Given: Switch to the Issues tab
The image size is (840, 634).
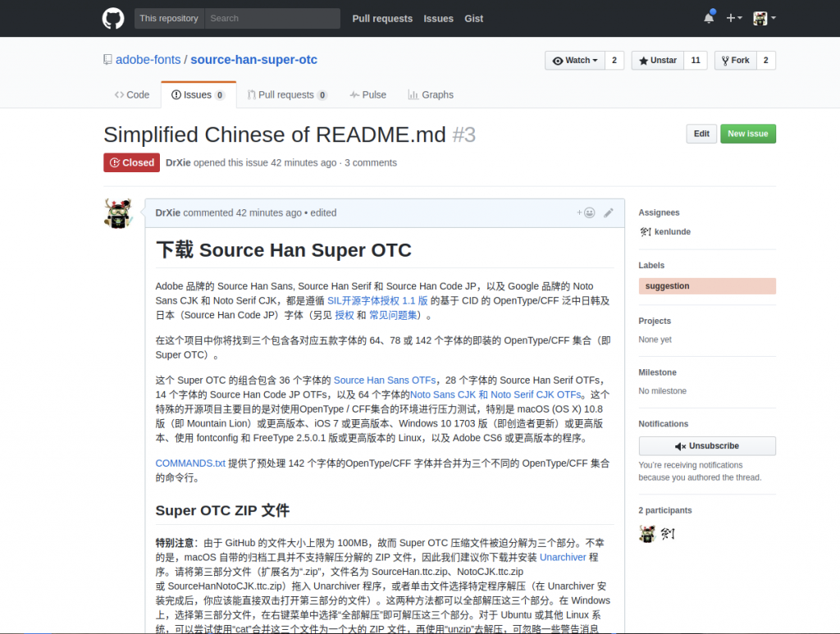Looking at the screenshot, I should [x=199, y=95].
